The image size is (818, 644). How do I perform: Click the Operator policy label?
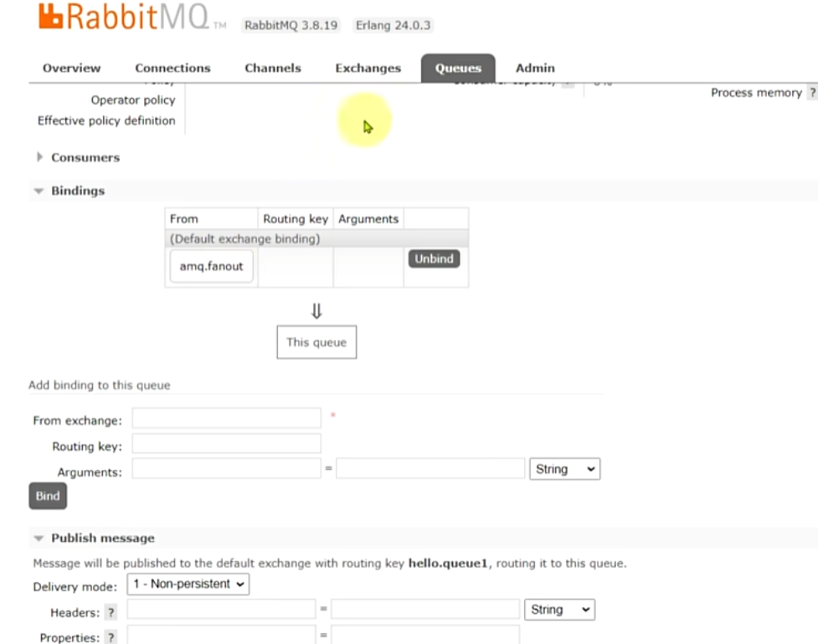(x=133, y=100)
